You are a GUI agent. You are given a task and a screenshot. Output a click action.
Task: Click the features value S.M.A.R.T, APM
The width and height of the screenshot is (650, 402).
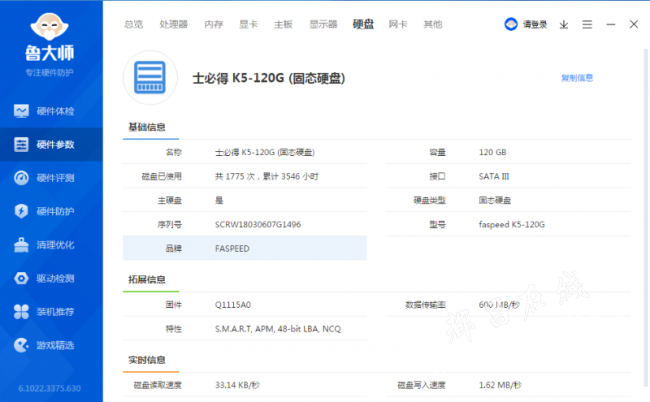278,329
